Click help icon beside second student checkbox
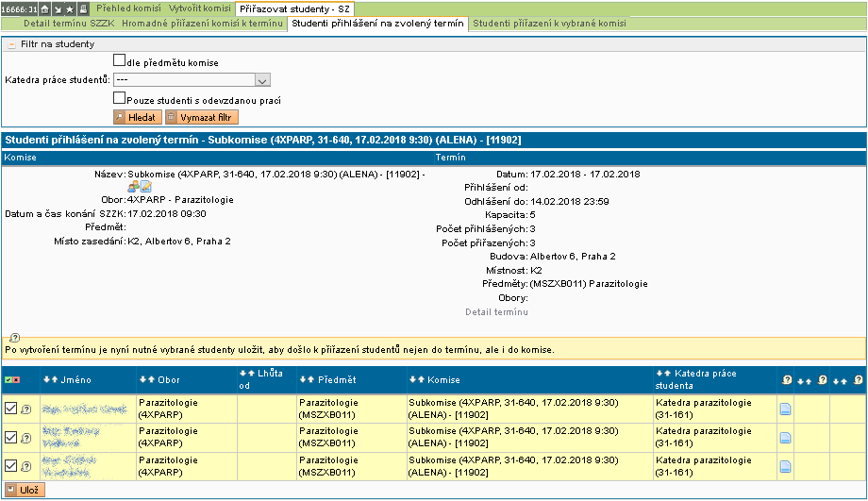The height and width of the screenshot is (501, 868). pyautogui.click(x=25, y=438)
